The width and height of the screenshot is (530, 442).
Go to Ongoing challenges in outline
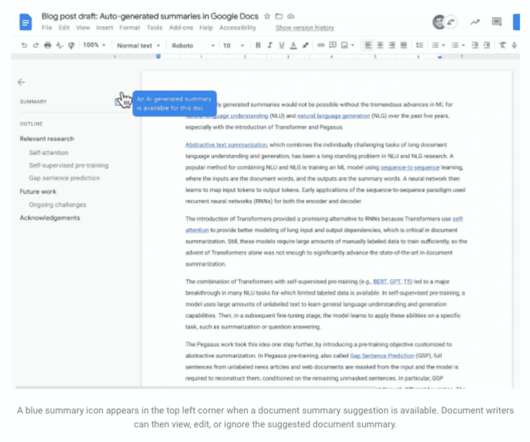coord(57,205)
